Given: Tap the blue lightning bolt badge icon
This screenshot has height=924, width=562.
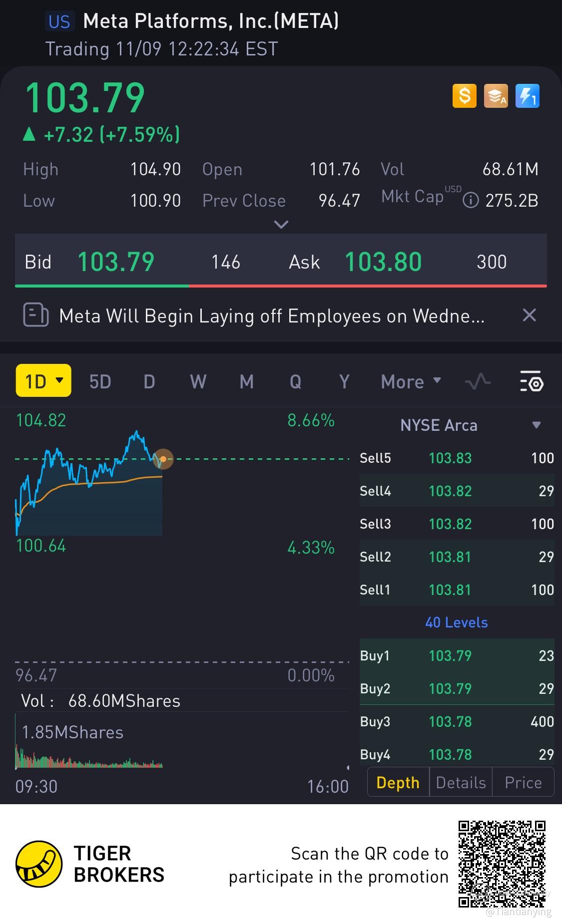Looking at the screenshot, I should click(527, 96).
